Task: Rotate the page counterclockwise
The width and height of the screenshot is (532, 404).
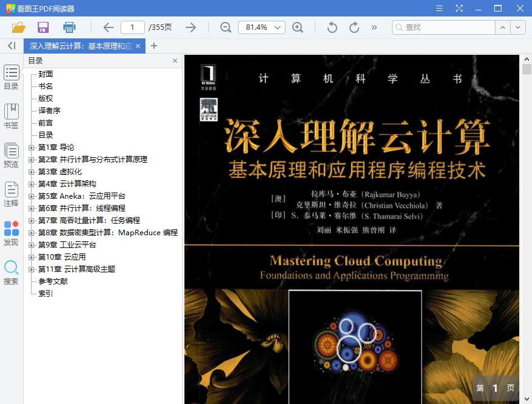Action: [332, 27]
